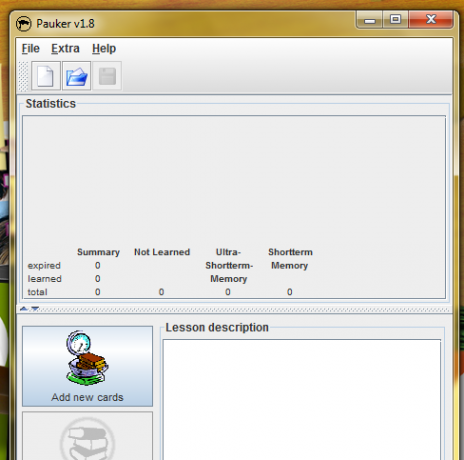Open the File menu
Screen dimensions: 464x460
[31, 49]
